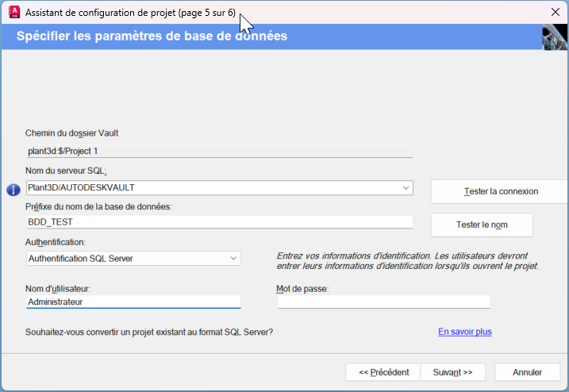
Task: Proceed with the Suivant button
Action: click(x=452, y=372)
